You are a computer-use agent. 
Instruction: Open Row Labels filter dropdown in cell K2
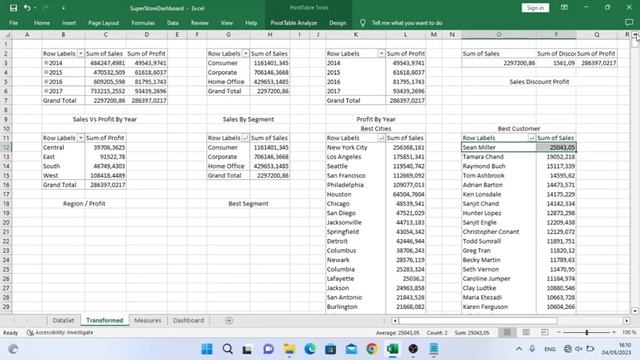[381, 53]
